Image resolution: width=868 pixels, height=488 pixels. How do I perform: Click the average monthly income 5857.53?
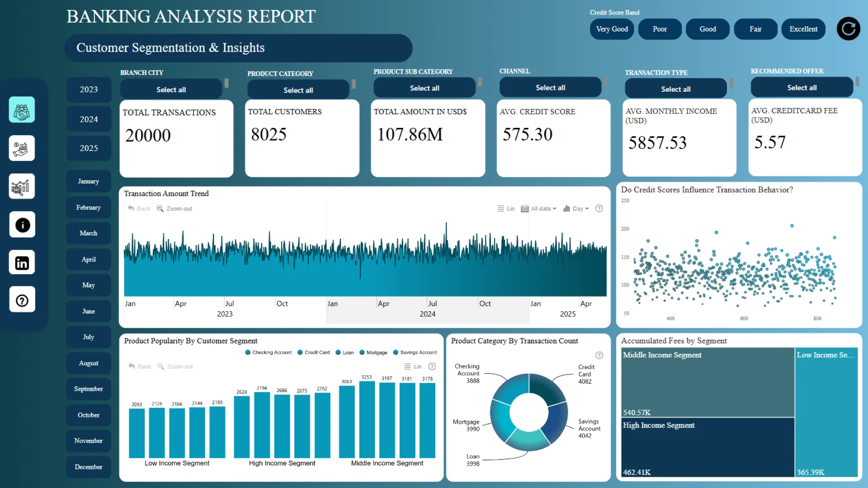(x=657, y=143)
